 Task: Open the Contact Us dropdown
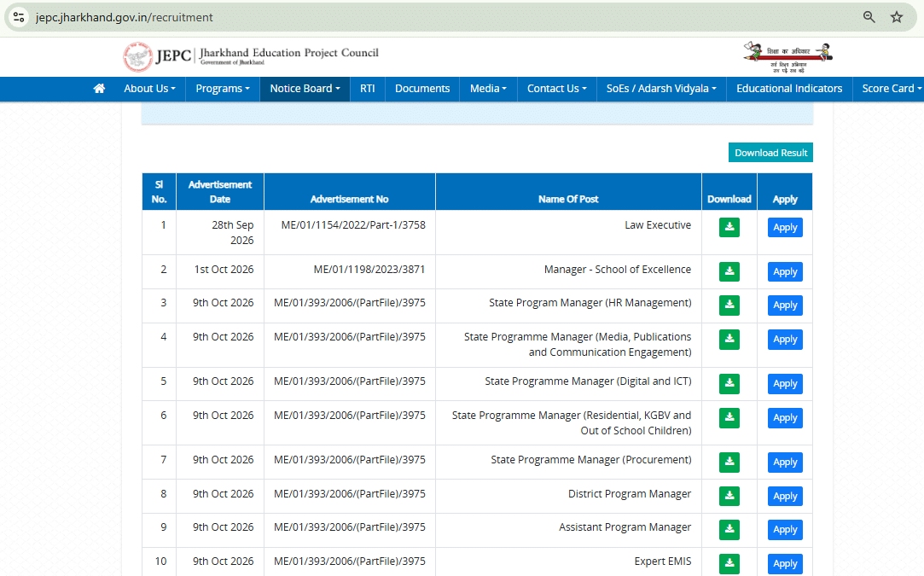[557, 89]
